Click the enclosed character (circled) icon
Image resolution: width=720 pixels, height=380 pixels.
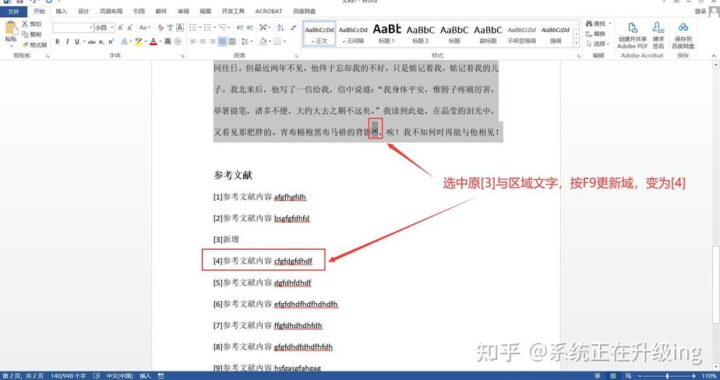point(178,42)
